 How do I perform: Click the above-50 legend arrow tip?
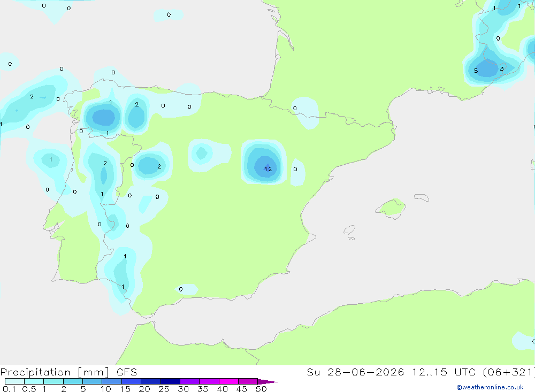coord(267,381)
